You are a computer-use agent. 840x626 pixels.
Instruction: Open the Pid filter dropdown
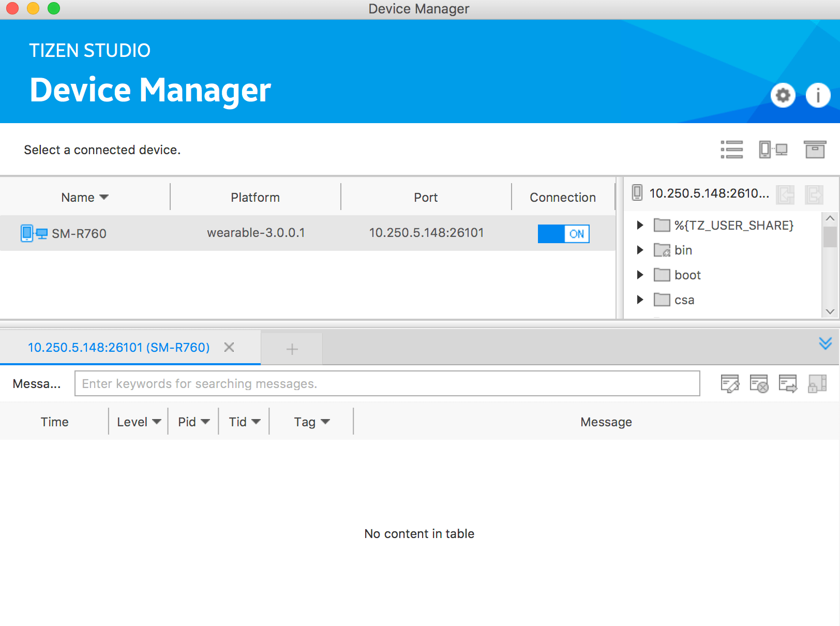205,422
